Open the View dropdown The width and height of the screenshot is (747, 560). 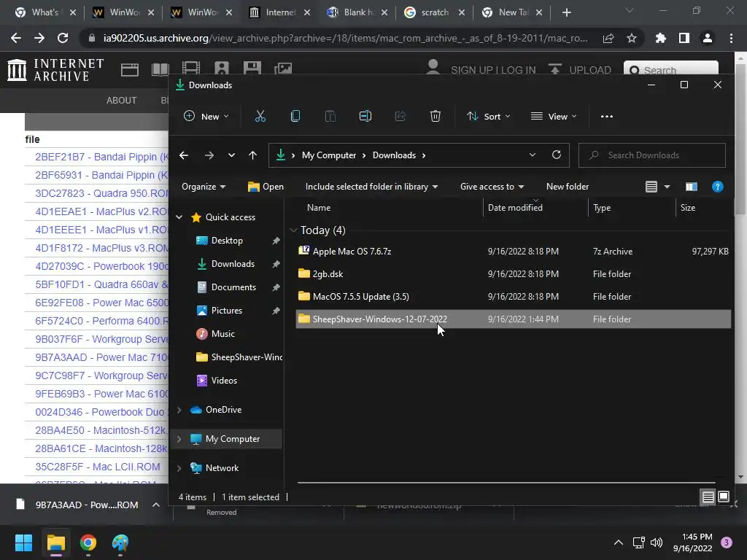coord(554,116)
